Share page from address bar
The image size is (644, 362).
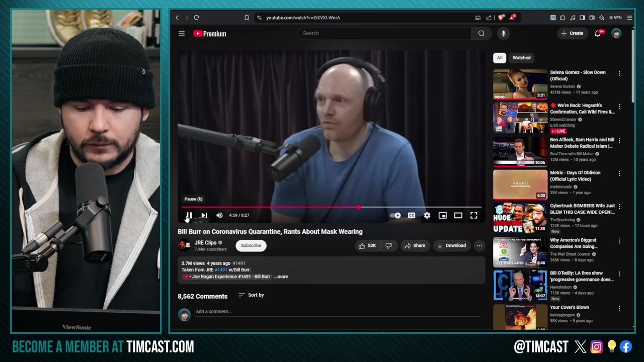[489, 18]
